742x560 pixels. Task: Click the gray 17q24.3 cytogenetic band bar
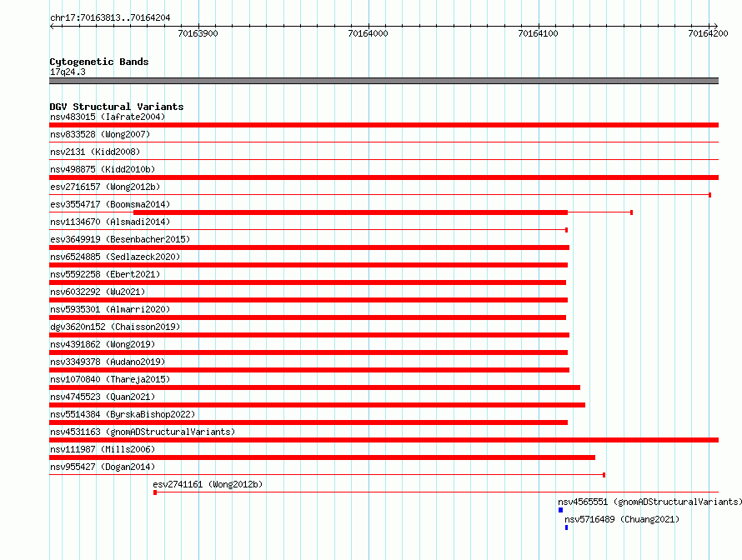click(x=384, y=81)
